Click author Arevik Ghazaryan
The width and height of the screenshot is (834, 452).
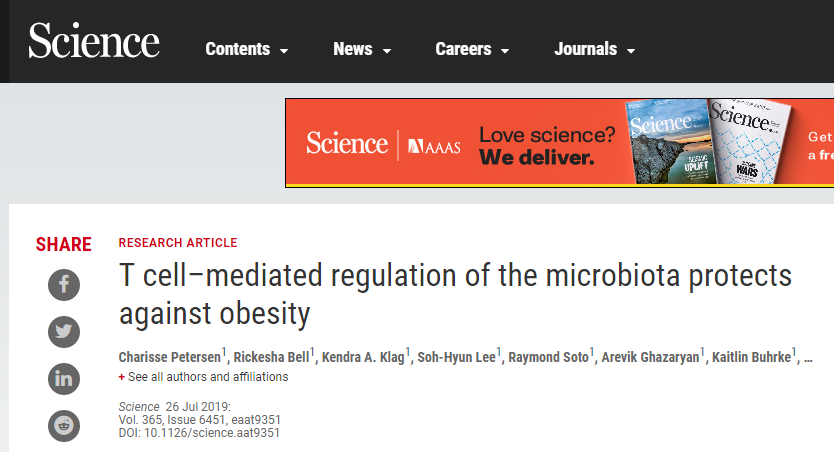[x=650, y=357]
